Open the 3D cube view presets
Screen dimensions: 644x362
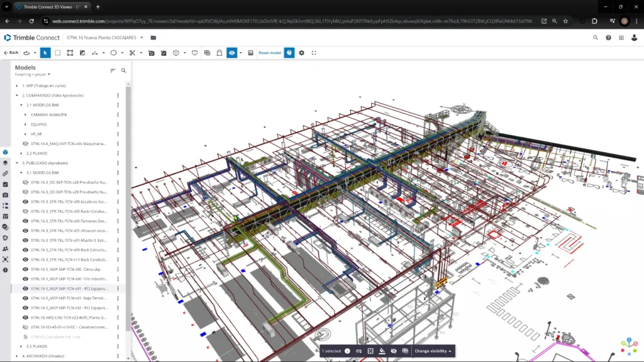(x=176, y=53)
